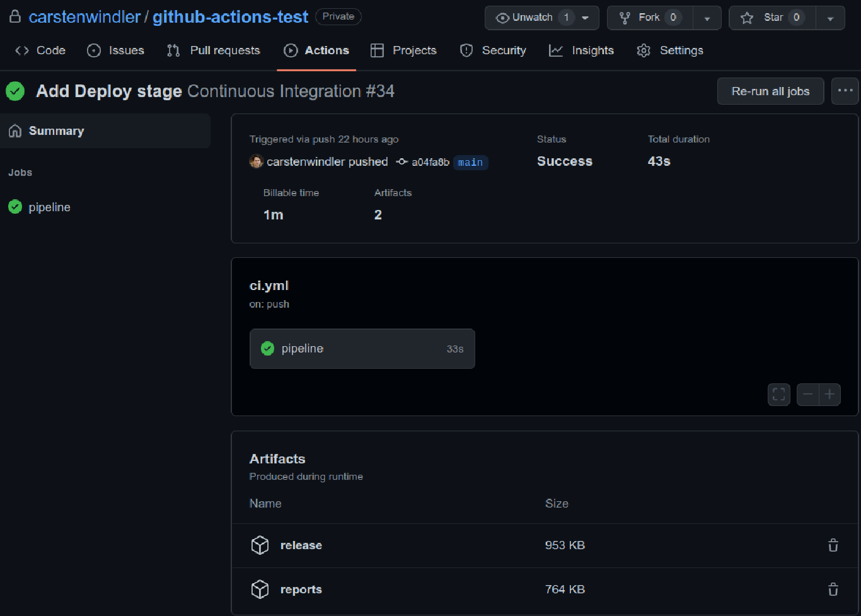861x616 pixels.
Task: Open the Code tab
Action: (40, 50)
